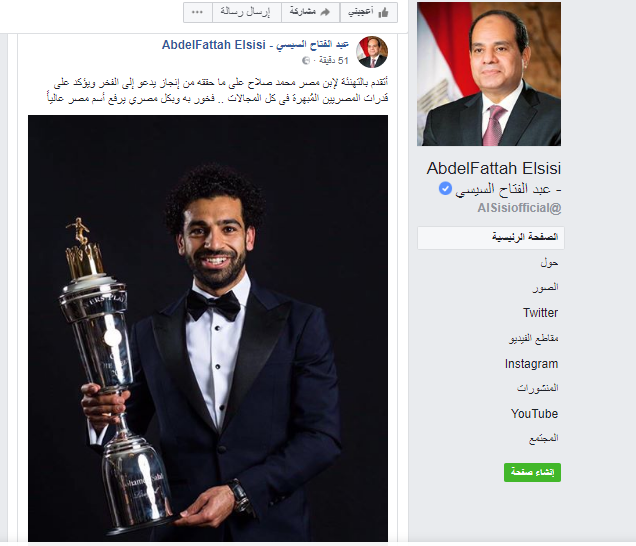This screenshot has width=636, height=546.
Task: Open the three-dots more options button
Action: click(198, 12)
